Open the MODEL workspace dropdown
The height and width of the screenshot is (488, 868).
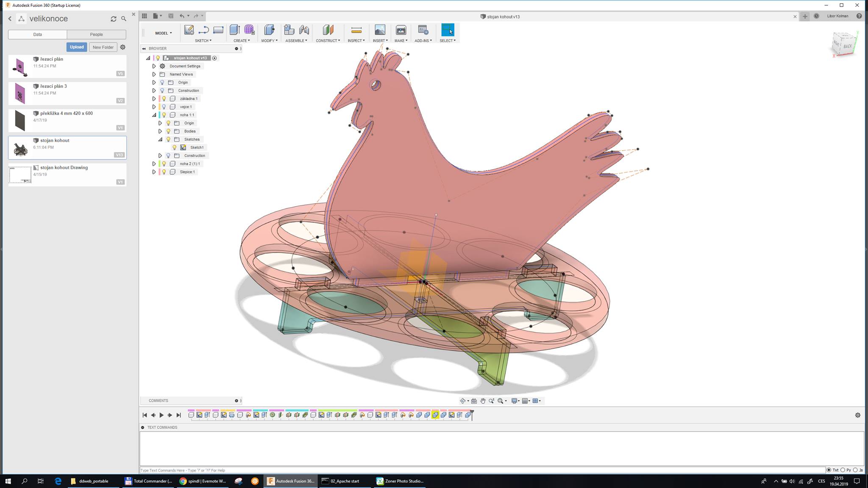click(x=163, y=33)
